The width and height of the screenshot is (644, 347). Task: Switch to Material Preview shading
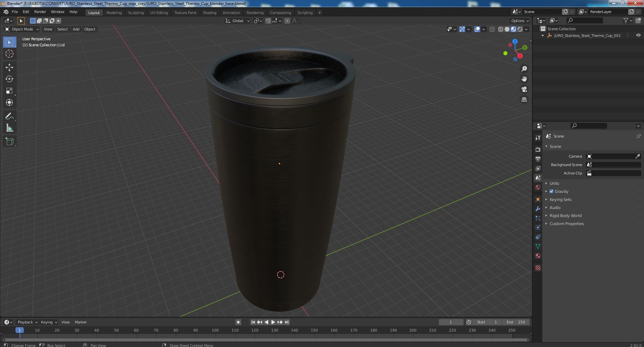[x=513, y=29]
